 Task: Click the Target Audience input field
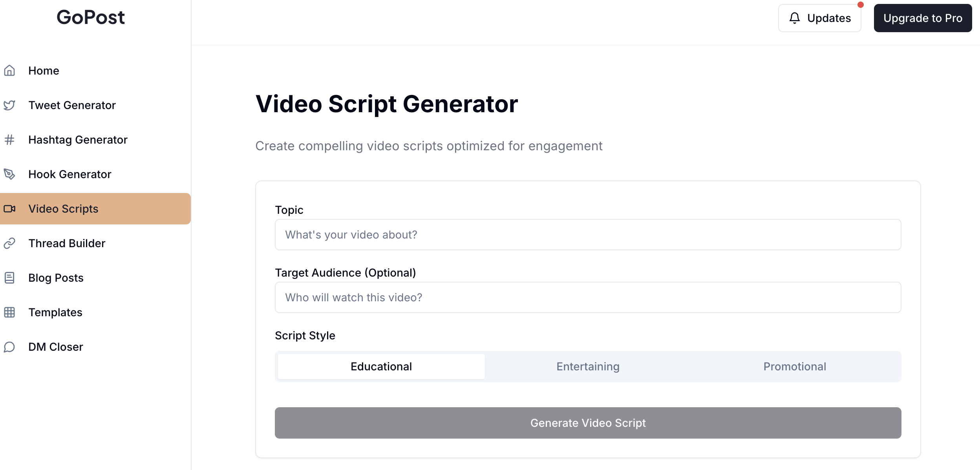point(588,297)
